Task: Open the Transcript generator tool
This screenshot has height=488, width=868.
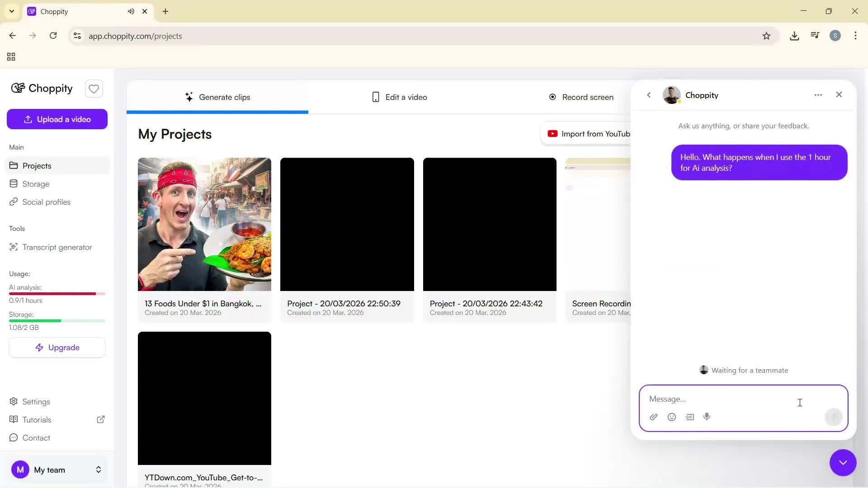Action: pyautogui.click(x=57, y=247)
